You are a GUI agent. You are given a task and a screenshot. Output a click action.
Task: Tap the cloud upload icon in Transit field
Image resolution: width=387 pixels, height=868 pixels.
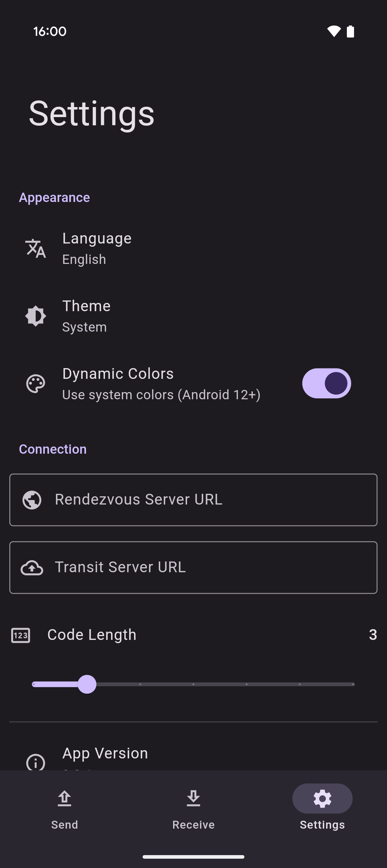coord(32,568)
